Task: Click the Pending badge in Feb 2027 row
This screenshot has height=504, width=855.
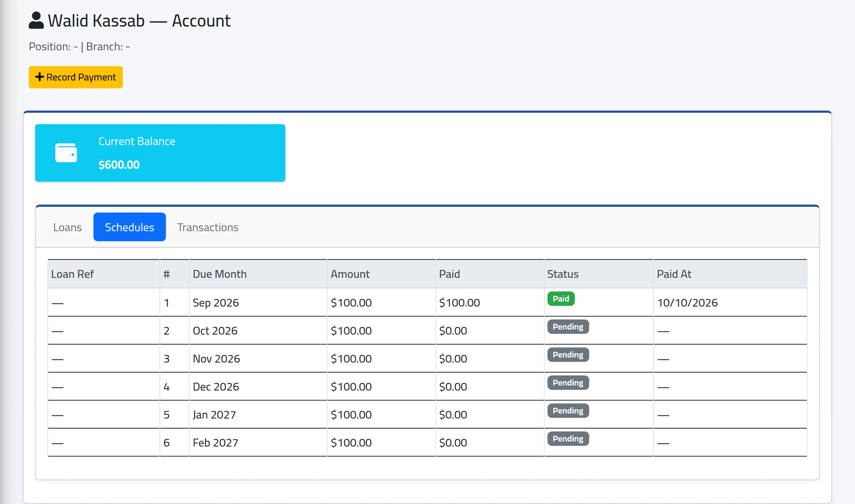Action: [568, 439]
